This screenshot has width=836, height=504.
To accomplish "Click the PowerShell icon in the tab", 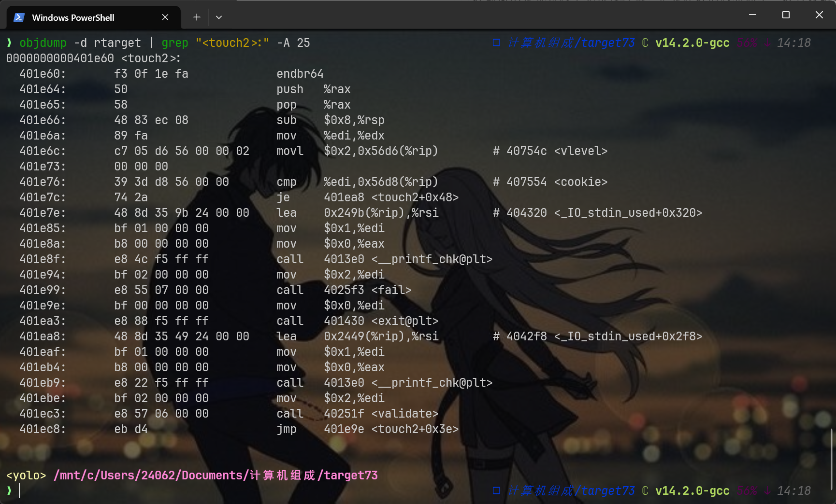I will pos(19,17).
